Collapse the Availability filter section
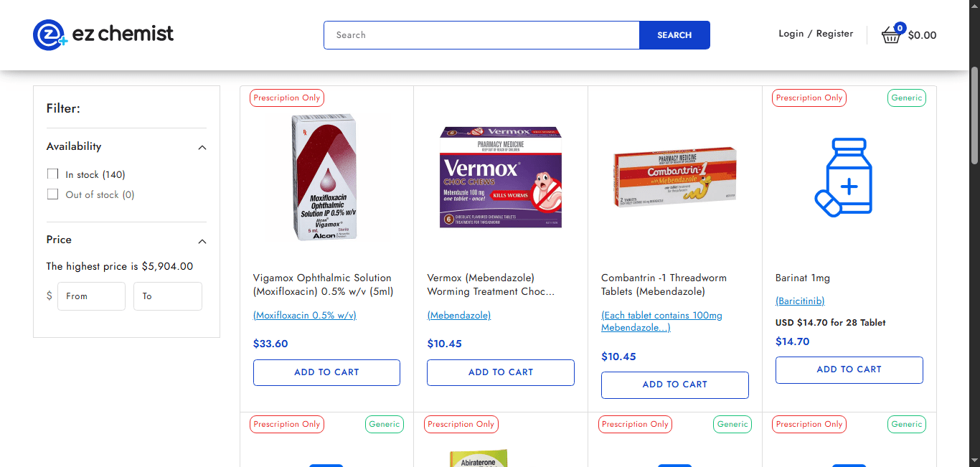 202,147
